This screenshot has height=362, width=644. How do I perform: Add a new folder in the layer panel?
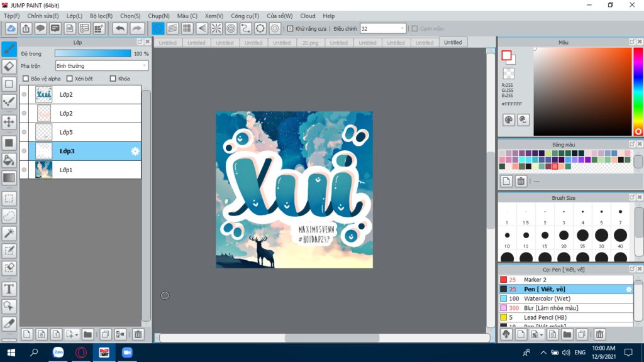pos(87,334)
